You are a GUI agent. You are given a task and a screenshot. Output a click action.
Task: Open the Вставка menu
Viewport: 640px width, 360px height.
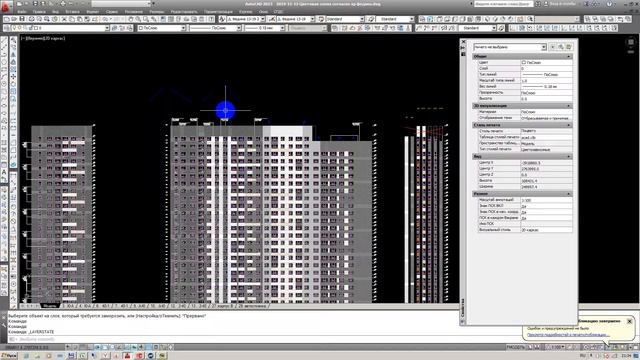point(72,12)
